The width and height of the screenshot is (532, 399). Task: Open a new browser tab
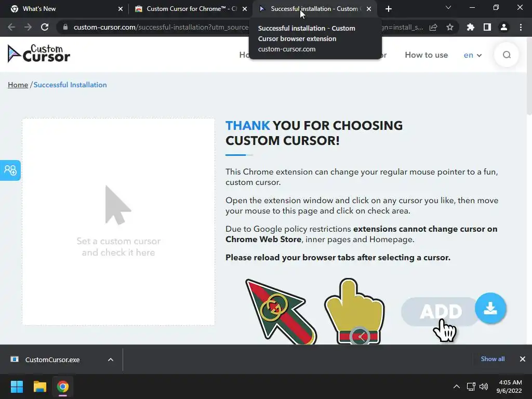click(389, 9)
